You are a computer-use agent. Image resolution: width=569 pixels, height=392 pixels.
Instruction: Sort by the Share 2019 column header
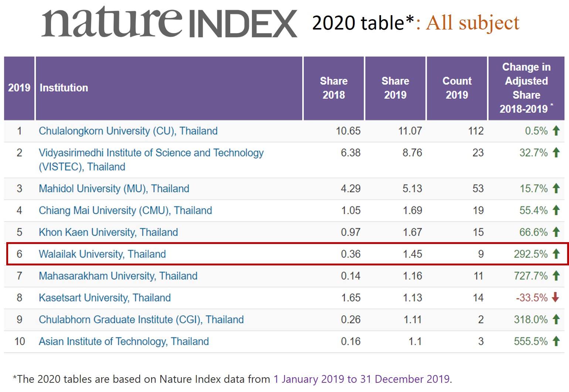point(395,88)
